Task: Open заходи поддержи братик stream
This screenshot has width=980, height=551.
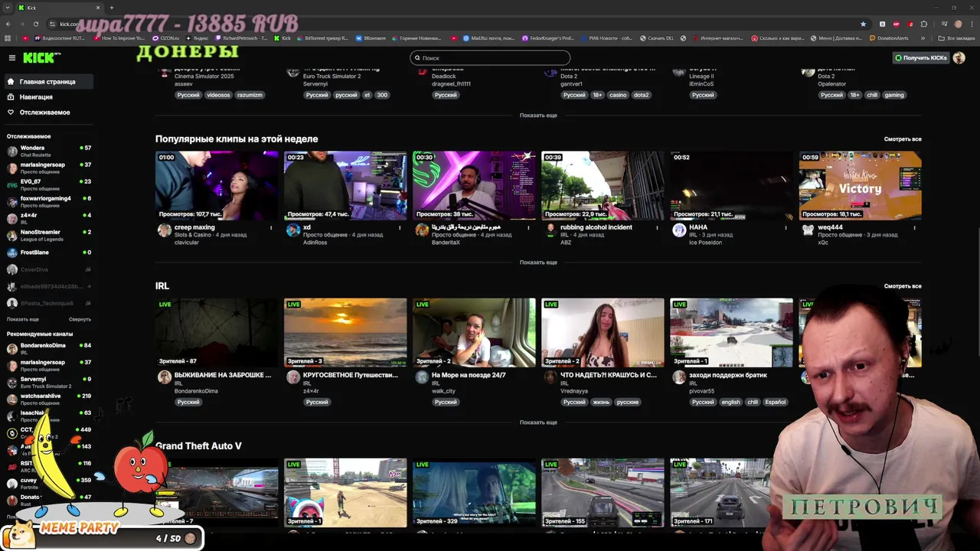Action: [x=731, y=333]
